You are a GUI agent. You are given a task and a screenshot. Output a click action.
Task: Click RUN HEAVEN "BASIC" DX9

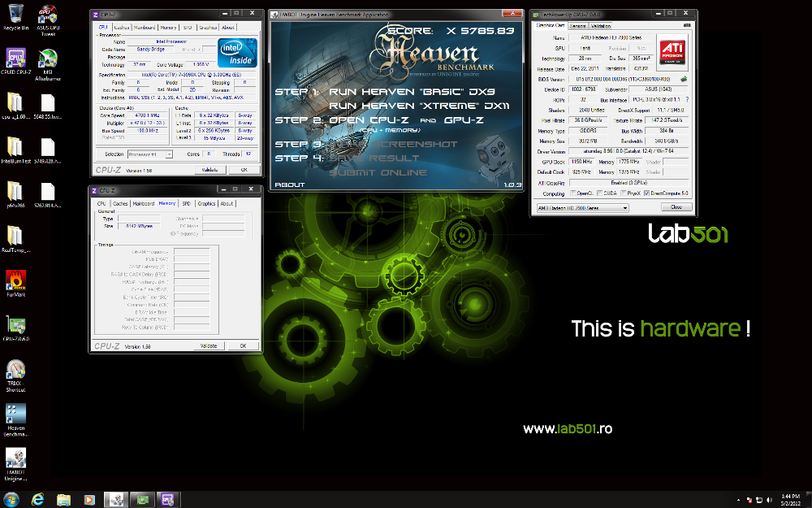pyautogui.click(x=412, y=92)
